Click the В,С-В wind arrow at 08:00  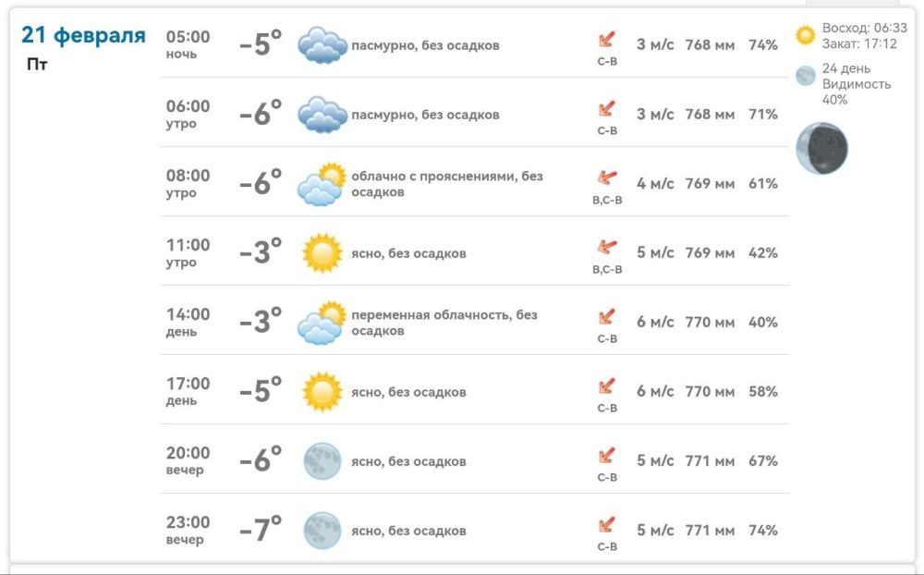(x=607, y=177)
